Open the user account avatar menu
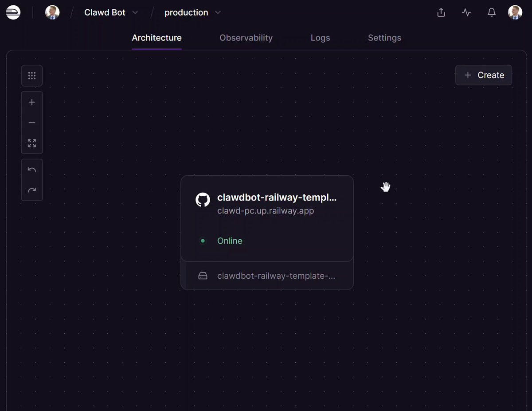532x411 pixels. tap(515, 12)
